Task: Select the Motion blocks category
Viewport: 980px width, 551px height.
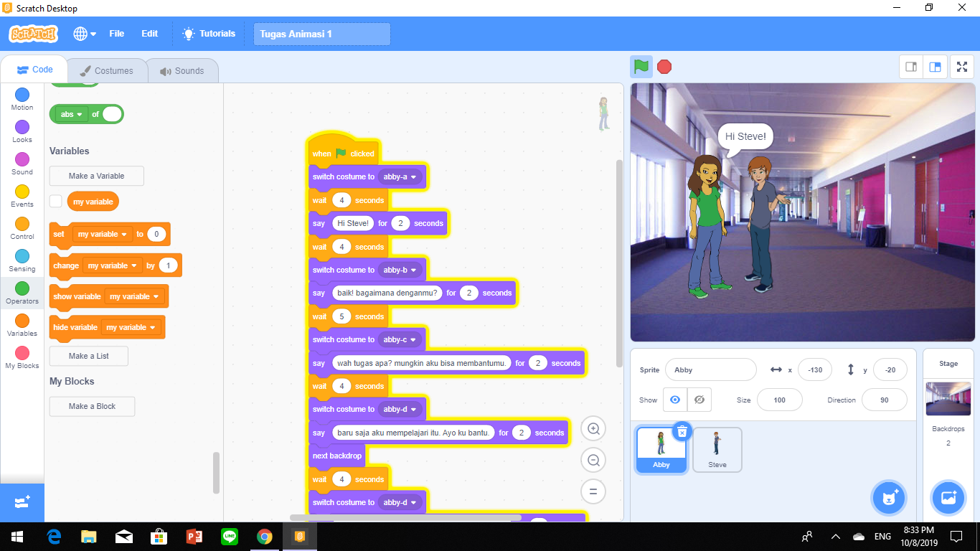Action: pos(22,97)
